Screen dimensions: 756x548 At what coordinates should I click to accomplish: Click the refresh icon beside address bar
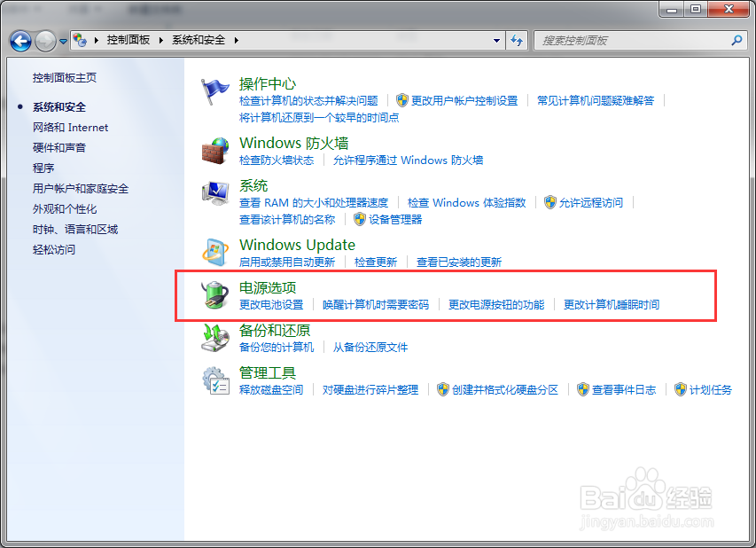point(517,41)
